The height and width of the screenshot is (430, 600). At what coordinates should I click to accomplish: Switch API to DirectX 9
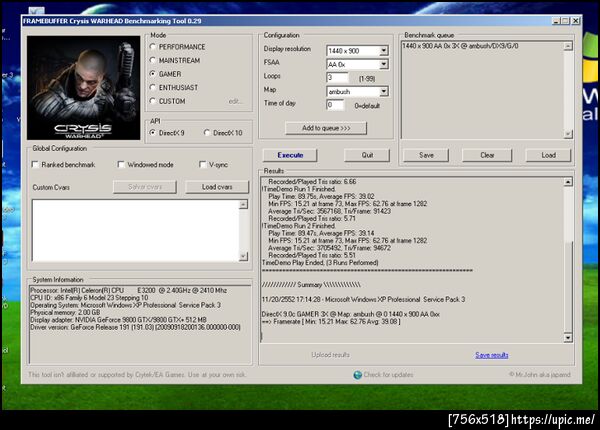click(153, 133)
